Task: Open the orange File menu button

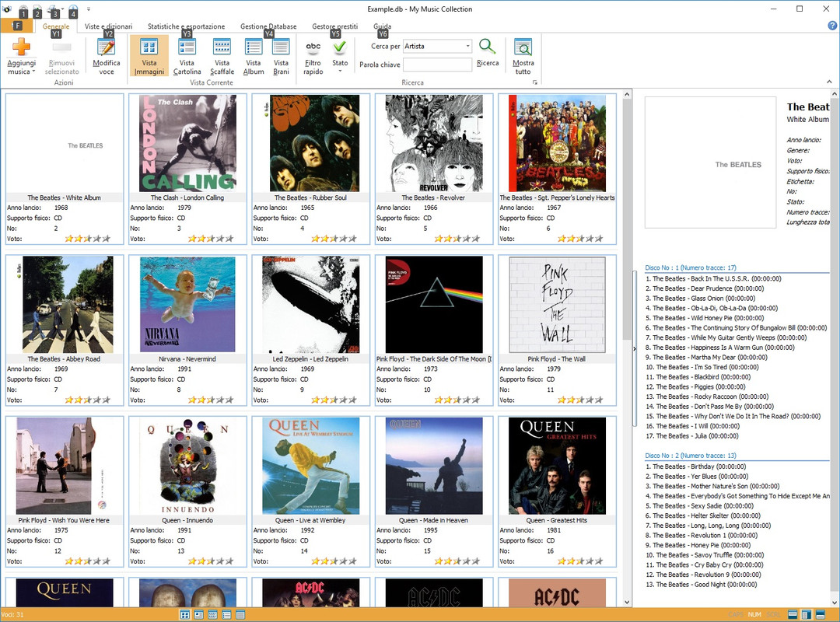Action: pyautogui.click(x=17, y=26)
